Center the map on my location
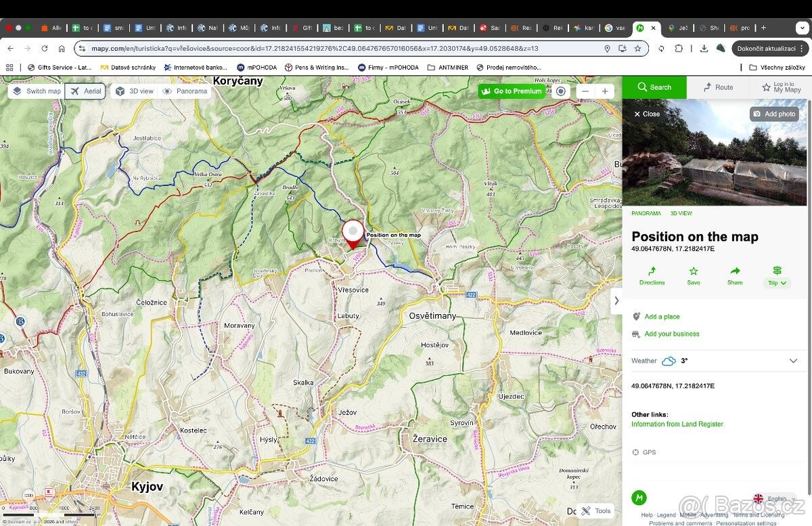 click(x=561, y=91)
